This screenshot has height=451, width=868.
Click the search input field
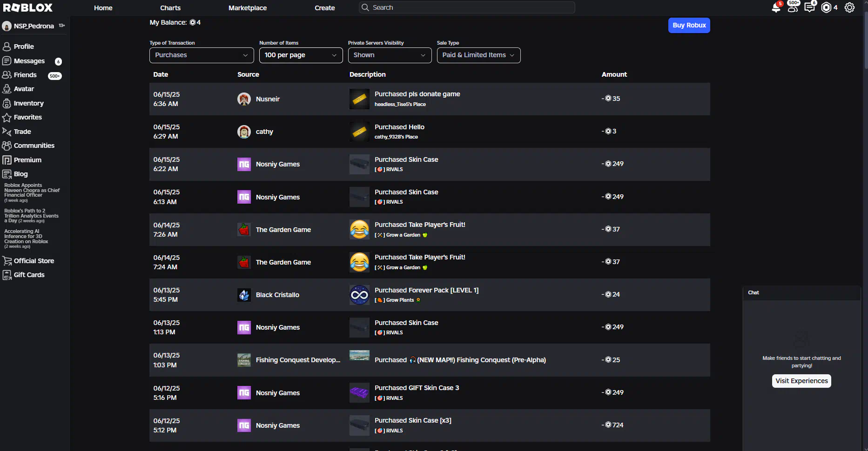(x=467, y=7)
